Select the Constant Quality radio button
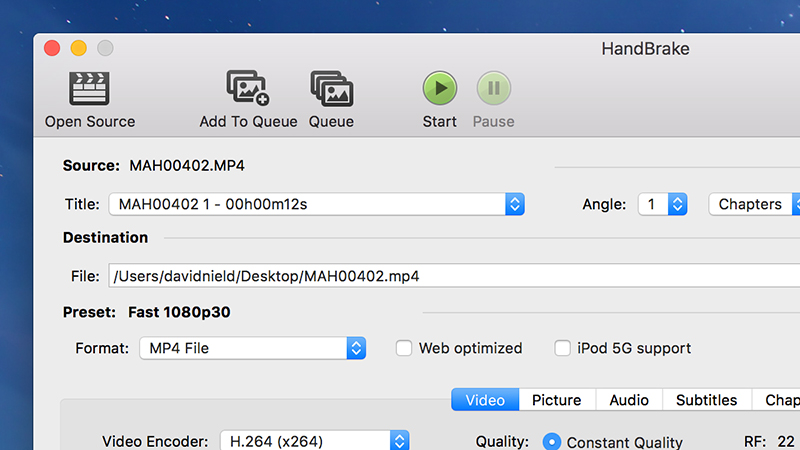The image size is (800, 450). 552,441
